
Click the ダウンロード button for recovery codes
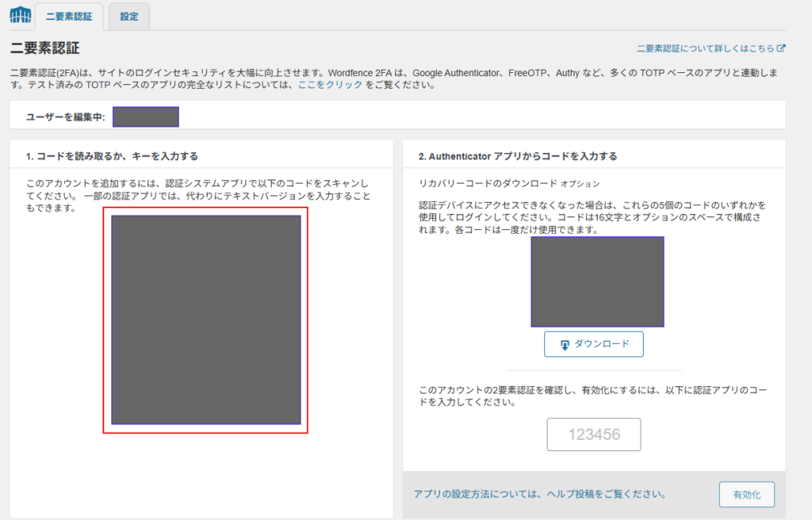click(593, 344)
